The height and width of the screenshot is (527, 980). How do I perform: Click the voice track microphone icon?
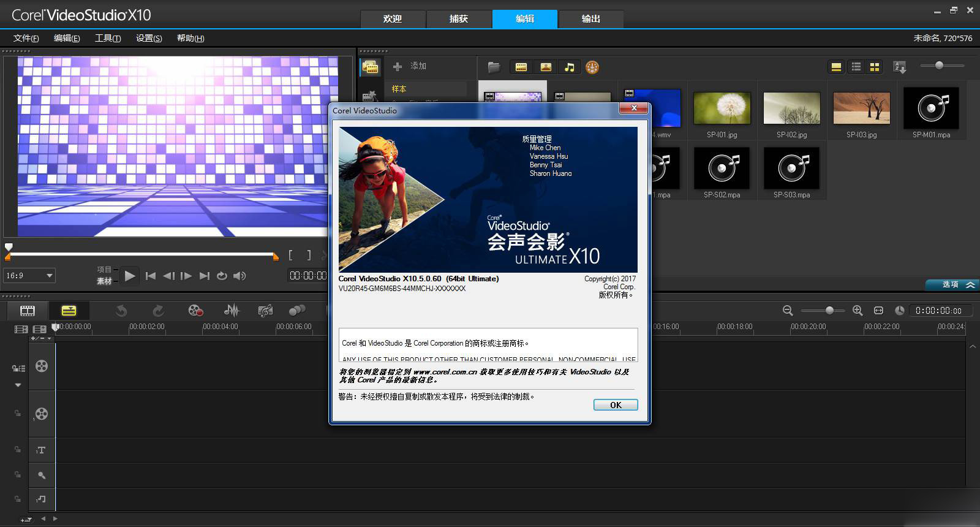41,475
